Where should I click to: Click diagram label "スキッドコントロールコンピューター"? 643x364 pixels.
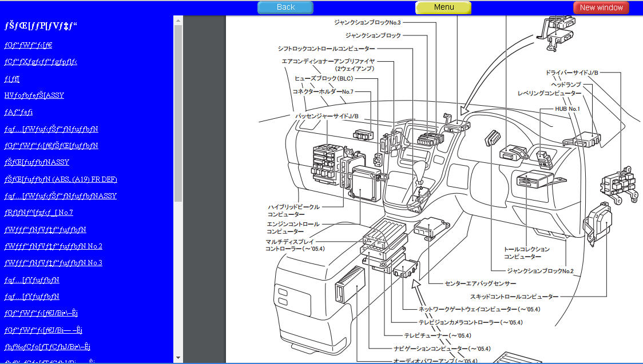point(514,297)
